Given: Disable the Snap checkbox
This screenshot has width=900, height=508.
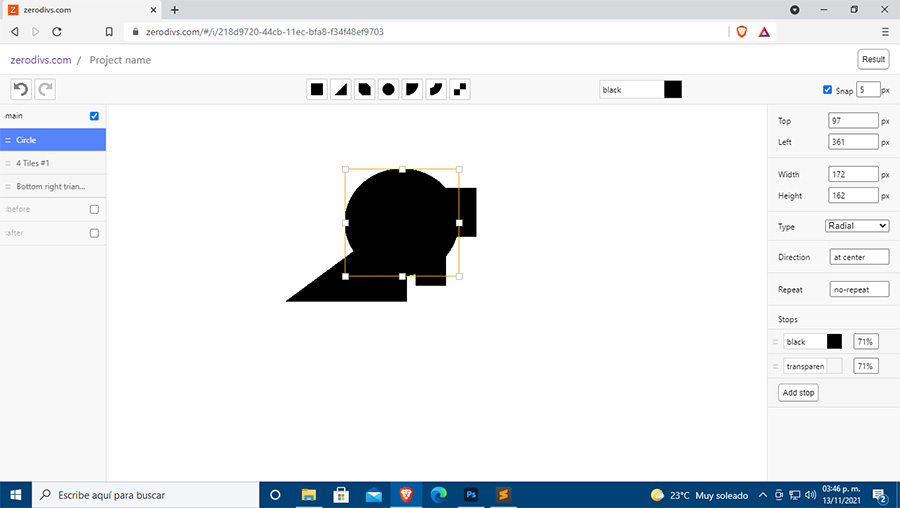Looking at the screenshot, I should pyautogui.click(x=827, y=90).
